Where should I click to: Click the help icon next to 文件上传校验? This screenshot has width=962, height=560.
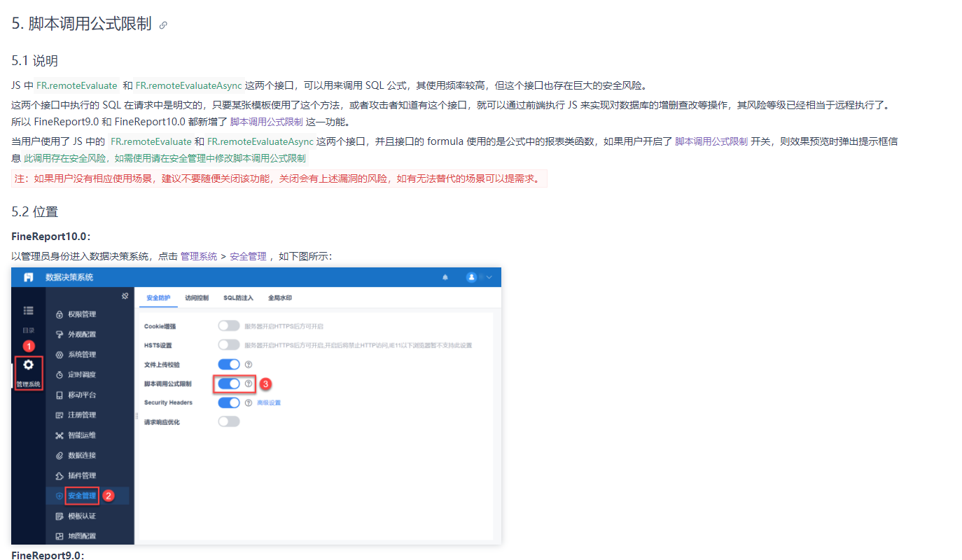point(248,364)
